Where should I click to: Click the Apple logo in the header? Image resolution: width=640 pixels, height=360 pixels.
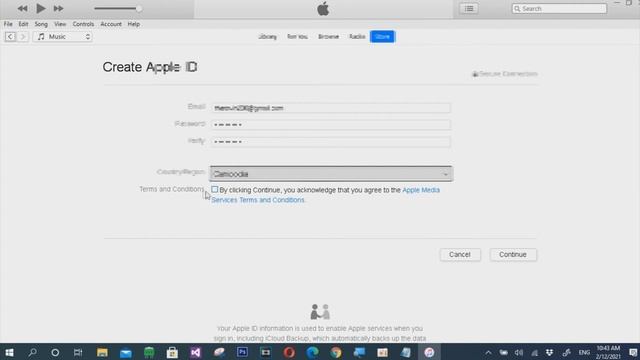coord(323,9)
